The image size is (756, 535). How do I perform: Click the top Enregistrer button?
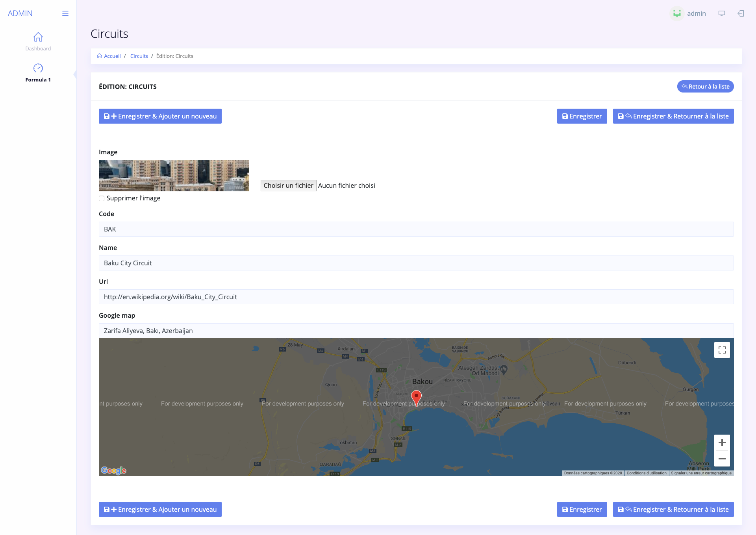coord(582,116)
